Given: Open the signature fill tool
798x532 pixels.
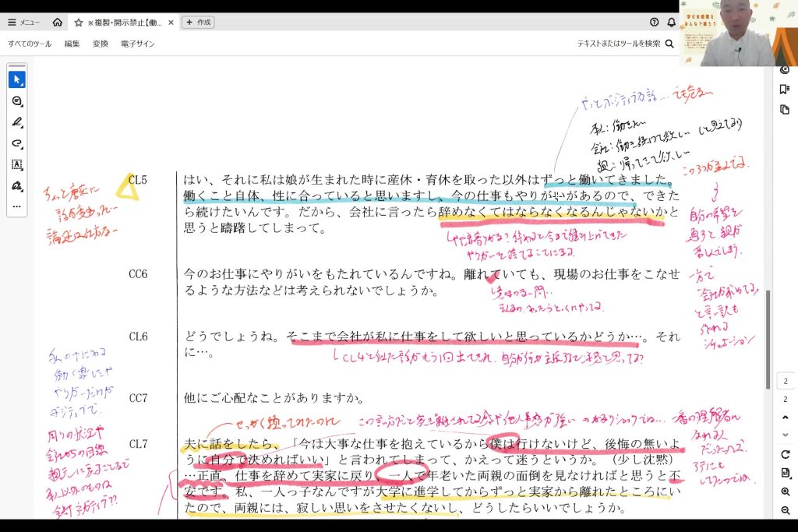Looking at the screenshot, I should click(x=16, y=185).
